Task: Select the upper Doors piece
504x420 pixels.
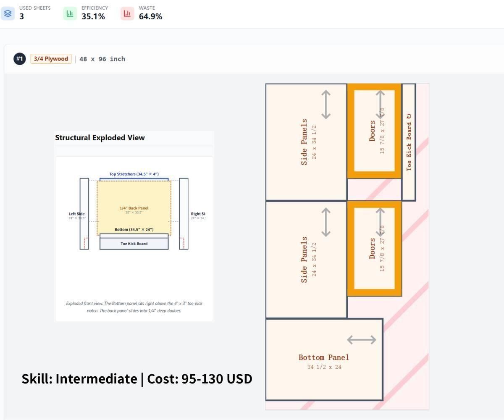Action: [x=375, y=131]
